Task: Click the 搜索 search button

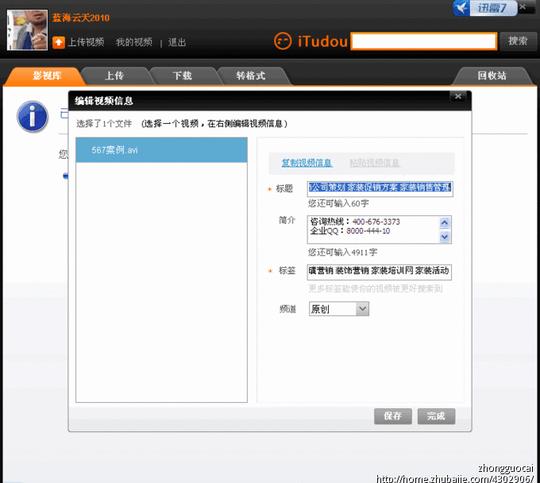Action: pos(518,41)
